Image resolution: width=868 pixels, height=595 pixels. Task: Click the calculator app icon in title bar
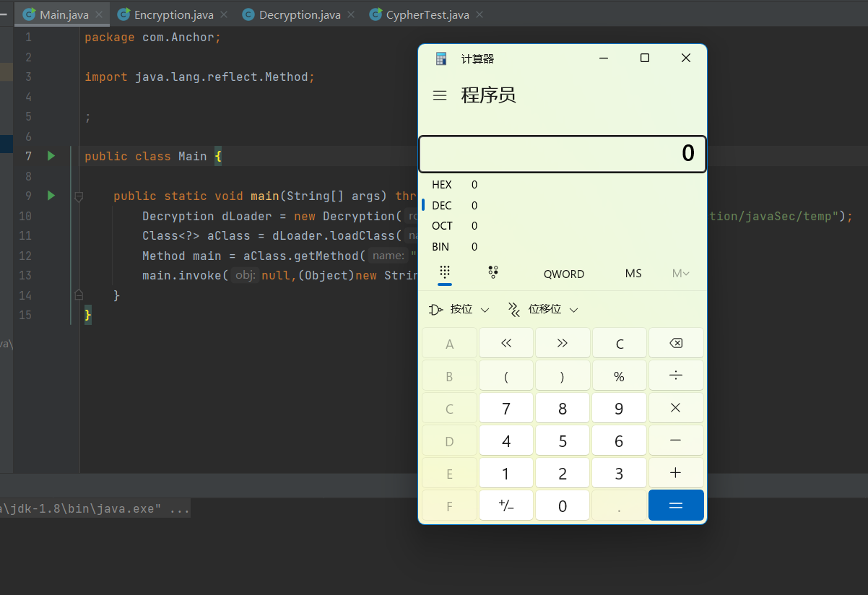[x=441, y=58]
